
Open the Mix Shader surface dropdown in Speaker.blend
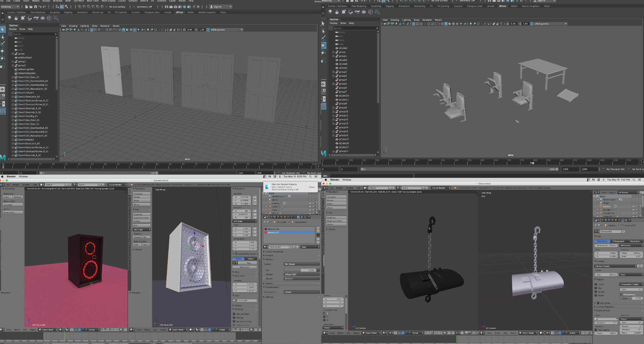tap(301, 264)
